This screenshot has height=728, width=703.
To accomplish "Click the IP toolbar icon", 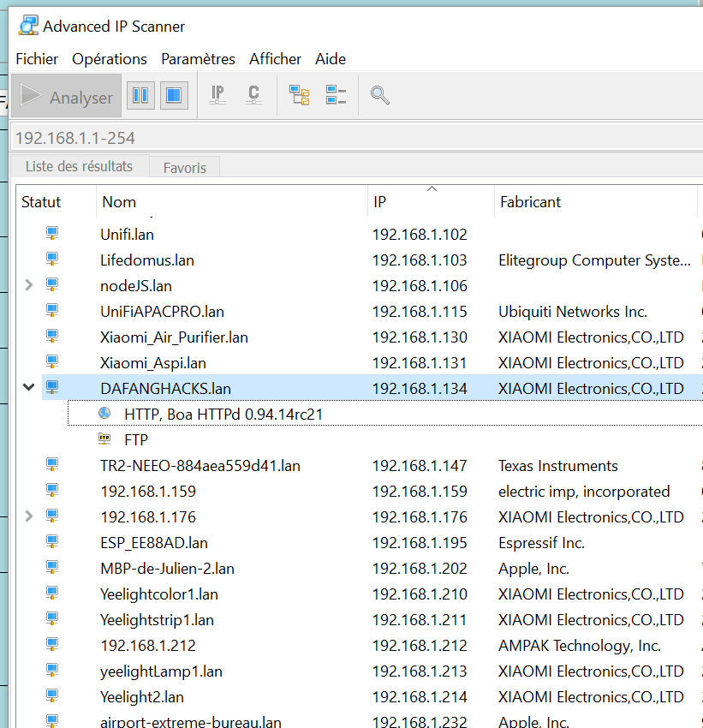I will [x=217, y=95].
